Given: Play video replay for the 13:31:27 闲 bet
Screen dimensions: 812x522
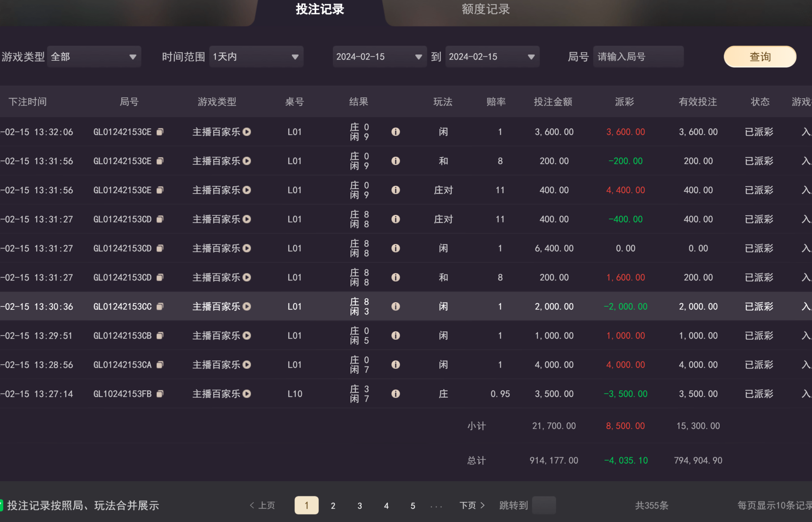Looking at the screenshot, I should tap(247, 248).
